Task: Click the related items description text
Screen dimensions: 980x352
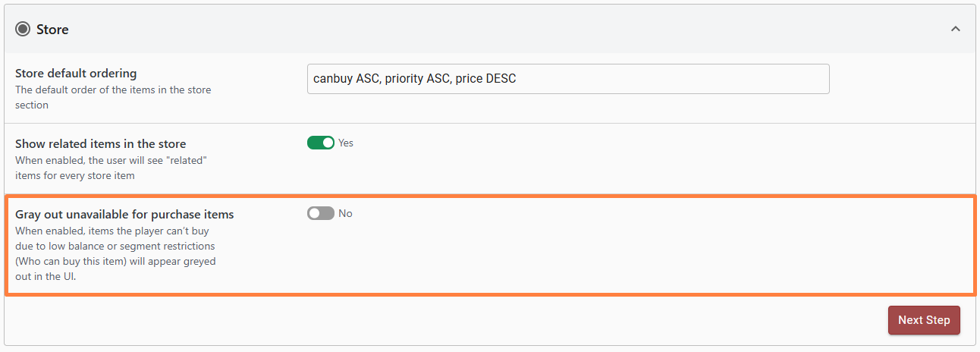Action: click(111, 168)
